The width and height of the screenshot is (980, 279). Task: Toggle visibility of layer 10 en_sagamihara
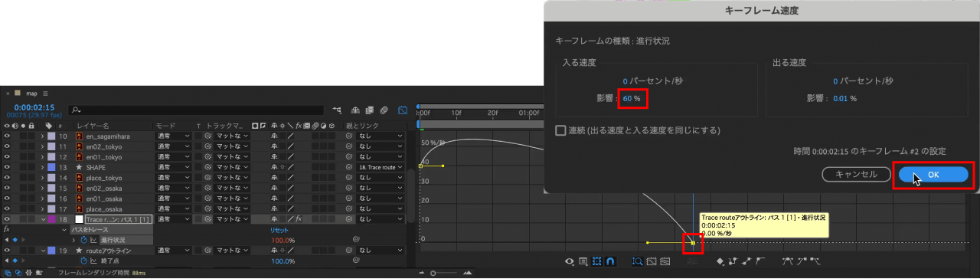[7, 136]
